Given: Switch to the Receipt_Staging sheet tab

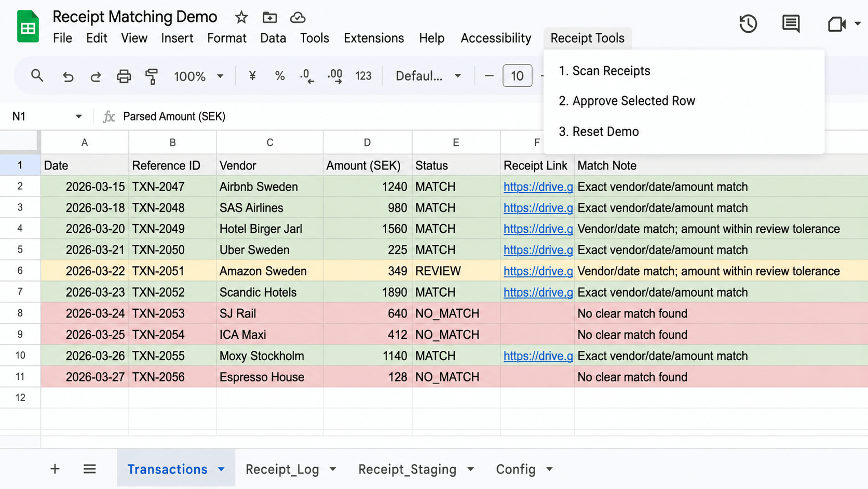Looking at the screenshot, I should click(407, 469).
